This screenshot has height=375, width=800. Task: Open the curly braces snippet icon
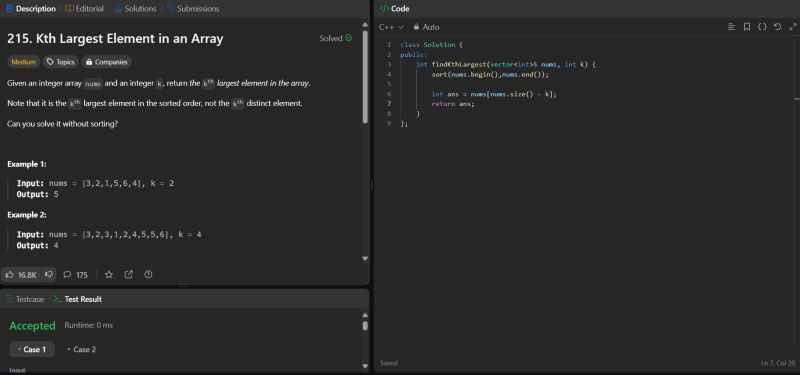point(762,27)
